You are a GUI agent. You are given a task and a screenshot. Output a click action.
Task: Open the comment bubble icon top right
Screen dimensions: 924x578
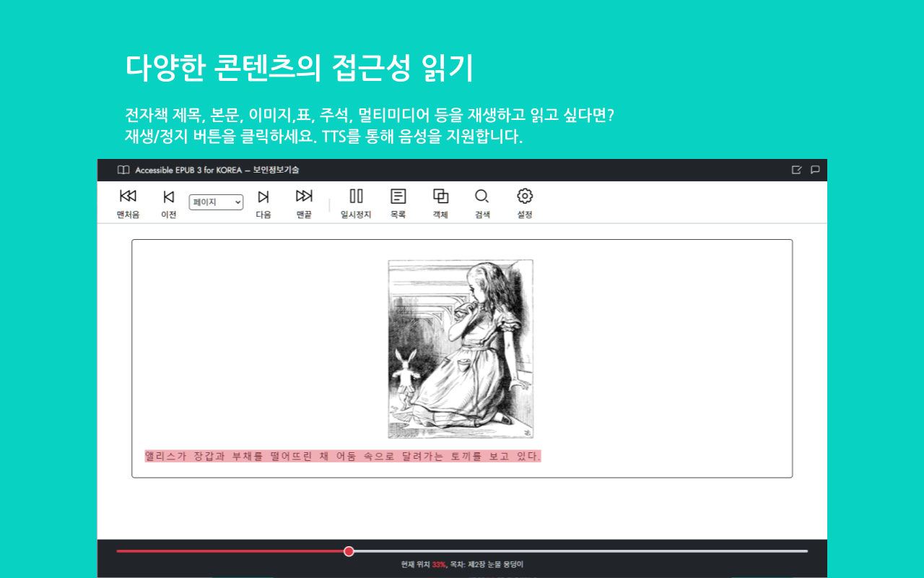coord(814,170)
